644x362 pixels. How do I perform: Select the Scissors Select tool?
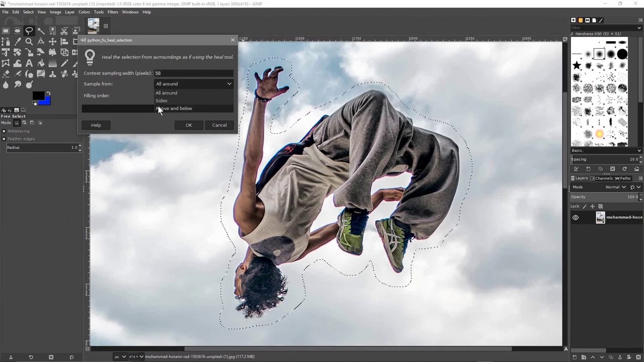click(x=64, y=31)
